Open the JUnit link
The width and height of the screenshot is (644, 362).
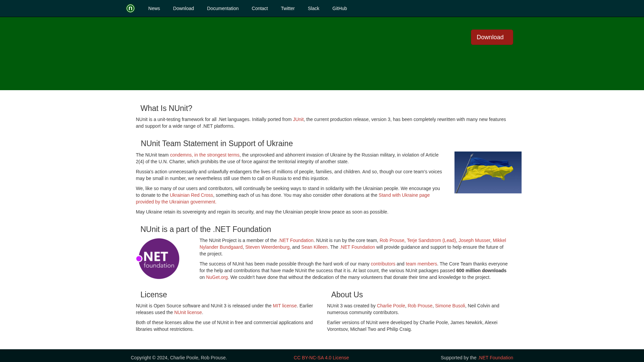coord(298,119)
